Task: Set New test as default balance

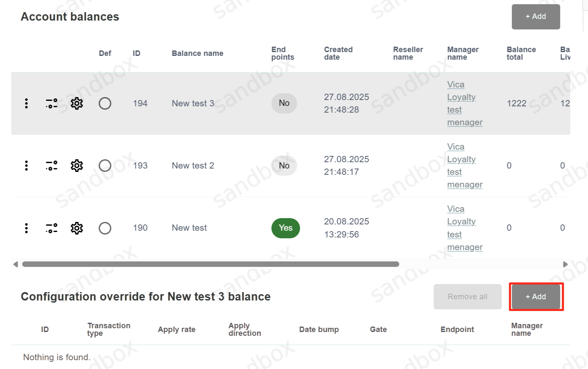Action: 105,228
